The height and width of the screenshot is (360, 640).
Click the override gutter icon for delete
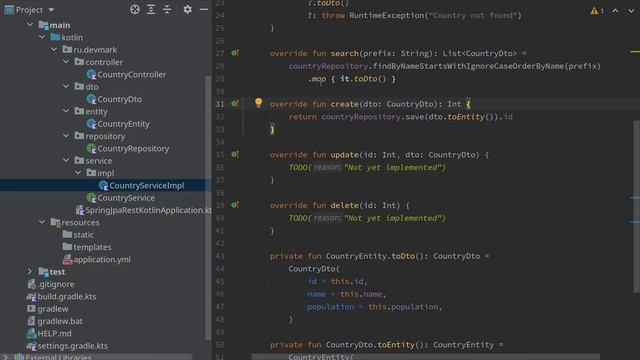pos(235,205)
